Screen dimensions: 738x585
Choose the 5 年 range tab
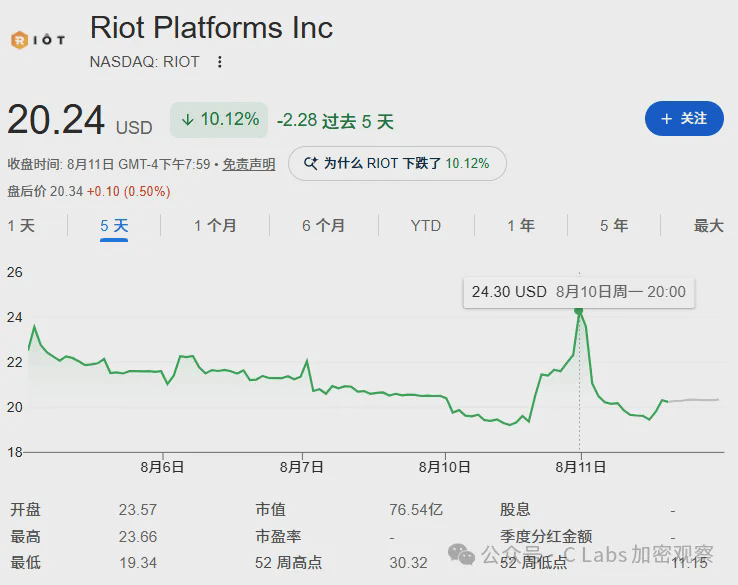pos(614,226)
